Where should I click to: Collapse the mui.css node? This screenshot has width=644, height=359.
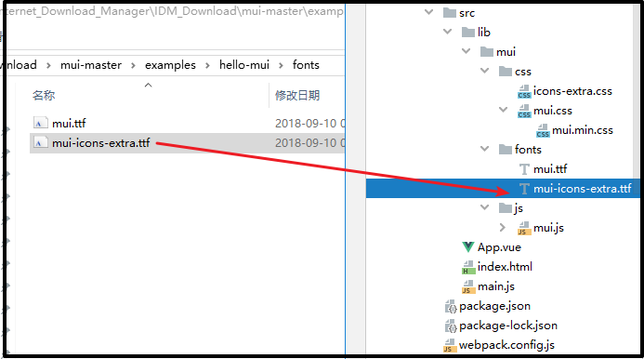click(x=503, y=110)
